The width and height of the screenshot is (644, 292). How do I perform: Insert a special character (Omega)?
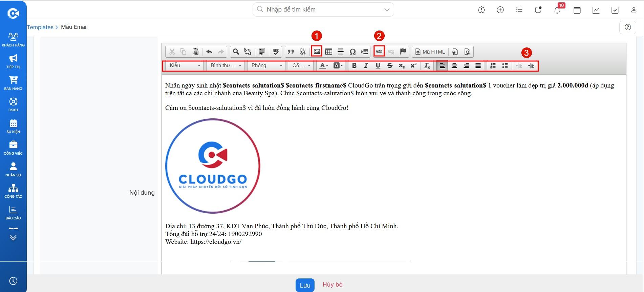pyautogui.click(x=352, y=52)
